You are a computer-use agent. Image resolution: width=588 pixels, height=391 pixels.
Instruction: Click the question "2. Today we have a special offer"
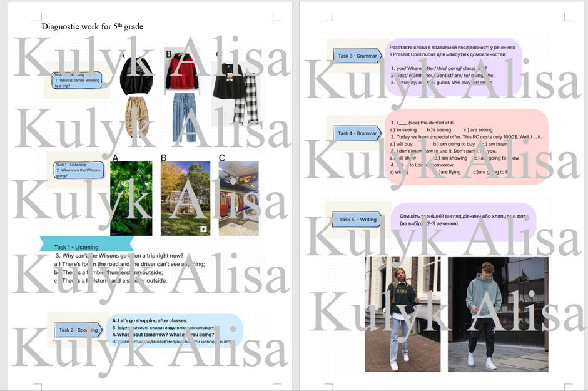click(466, 137)
